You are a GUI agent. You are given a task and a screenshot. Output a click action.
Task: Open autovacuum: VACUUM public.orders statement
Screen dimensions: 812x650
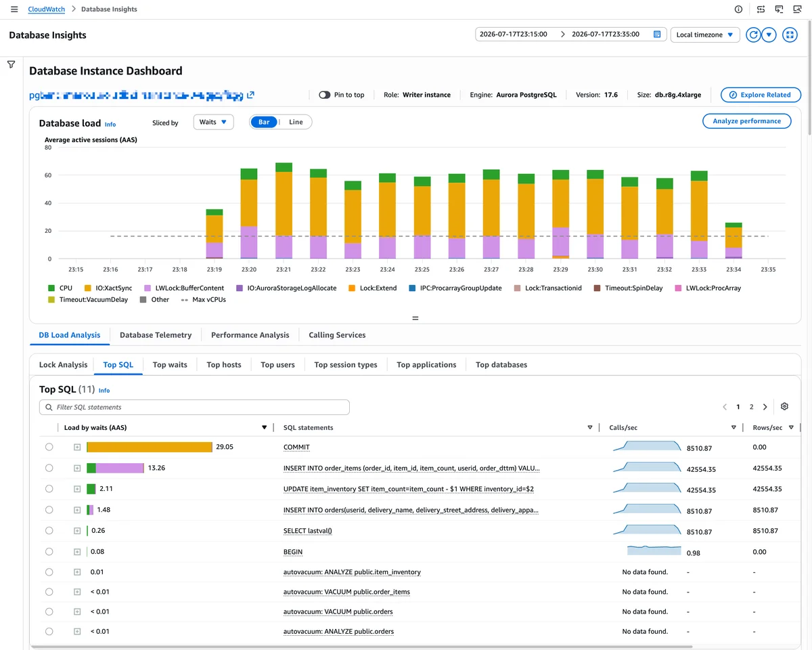(338, 612)
